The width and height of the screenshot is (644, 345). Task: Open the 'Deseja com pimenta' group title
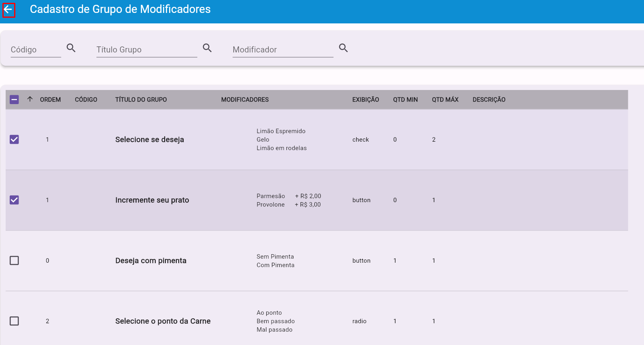point(151,261)
